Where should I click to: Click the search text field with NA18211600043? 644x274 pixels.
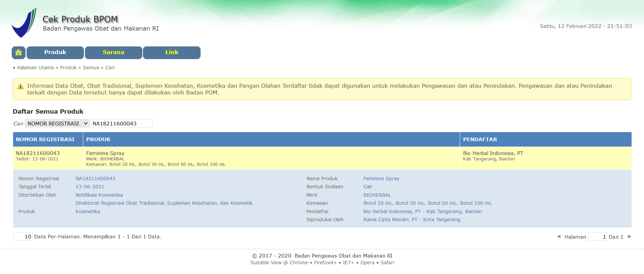[122, 123]
